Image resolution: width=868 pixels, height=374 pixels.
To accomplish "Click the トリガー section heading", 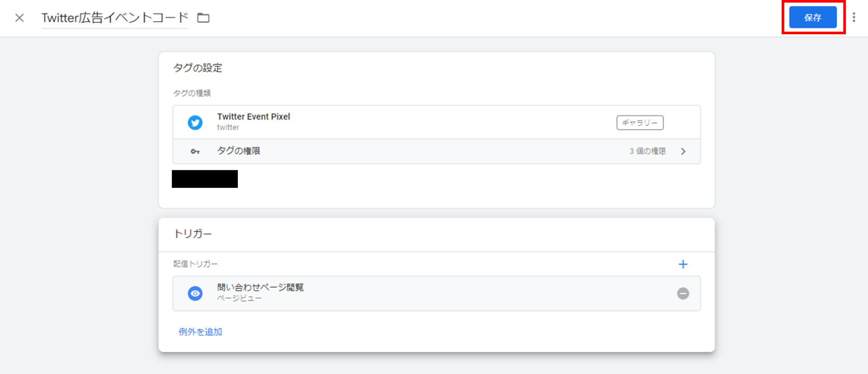I will (x=193, y=234).
